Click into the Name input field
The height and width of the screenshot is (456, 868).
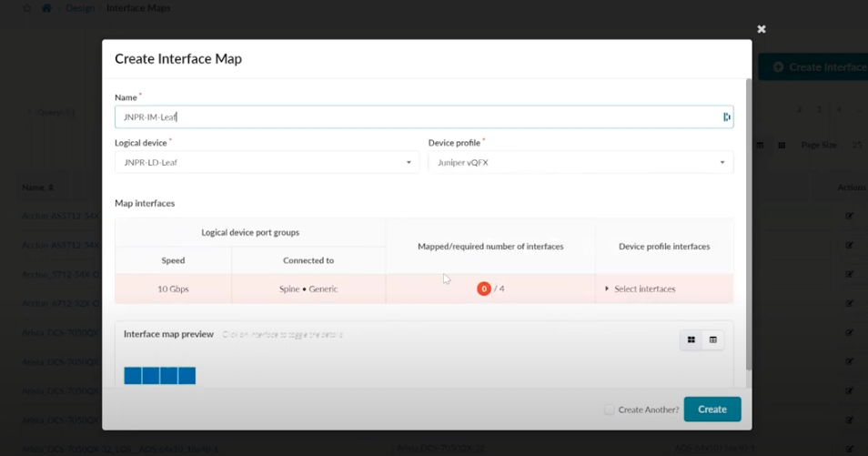[419, 117]
